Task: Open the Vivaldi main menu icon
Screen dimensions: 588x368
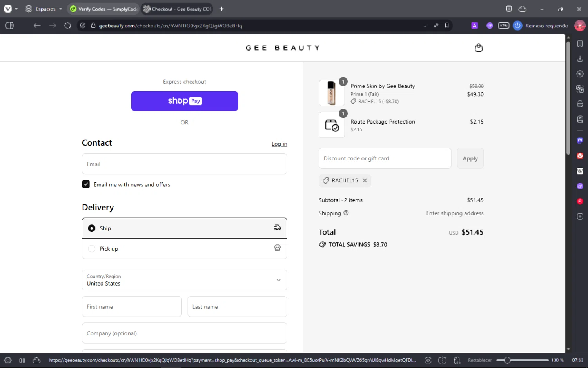Action: point(8,9)
